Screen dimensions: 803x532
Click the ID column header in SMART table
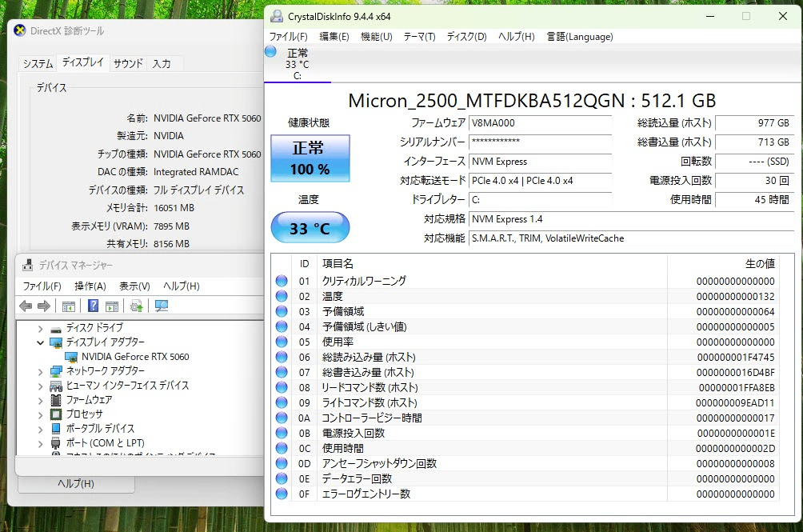[x=304, y=264]
